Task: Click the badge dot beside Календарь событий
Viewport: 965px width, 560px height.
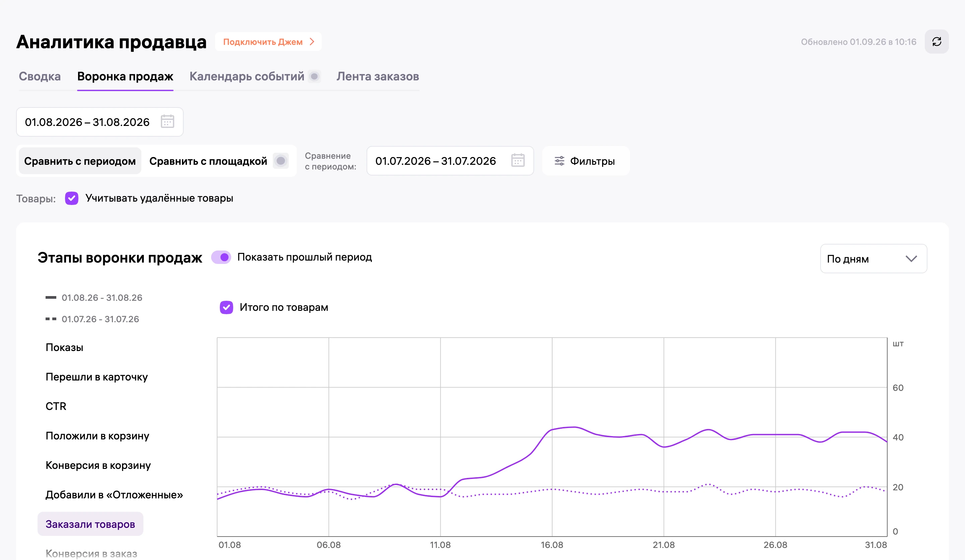Action: click(314, 77)
